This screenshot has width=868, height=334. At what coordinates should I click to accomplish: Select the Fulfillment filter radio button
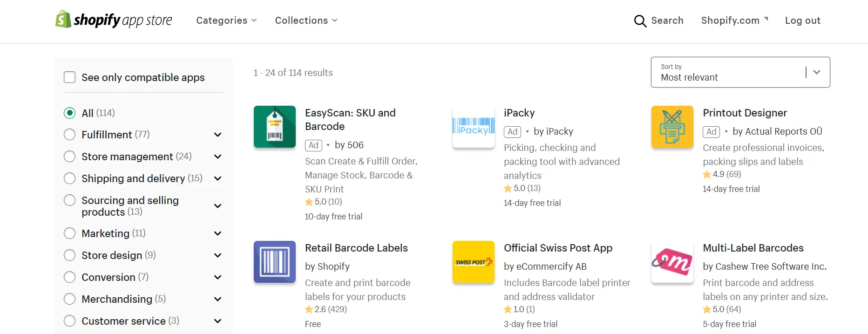coord(70,135)
